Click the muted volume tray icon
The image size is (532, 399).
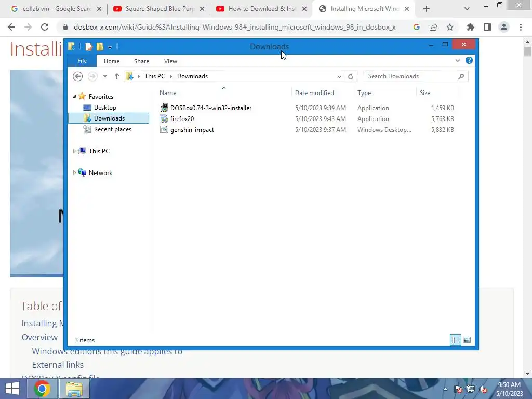pos(483,390)
